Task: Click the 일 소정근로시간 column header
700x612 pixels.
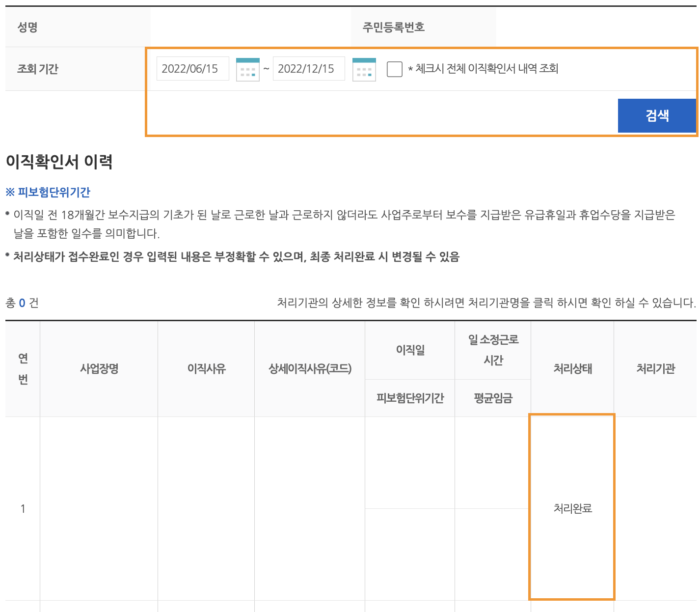Action: coord(492,350)
